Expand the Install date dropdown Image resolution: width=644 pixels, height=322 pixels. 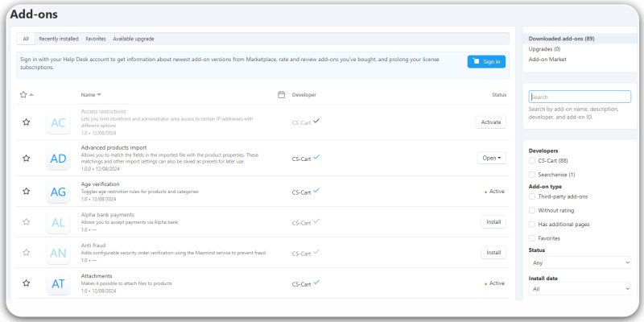(x=580, y=288)
